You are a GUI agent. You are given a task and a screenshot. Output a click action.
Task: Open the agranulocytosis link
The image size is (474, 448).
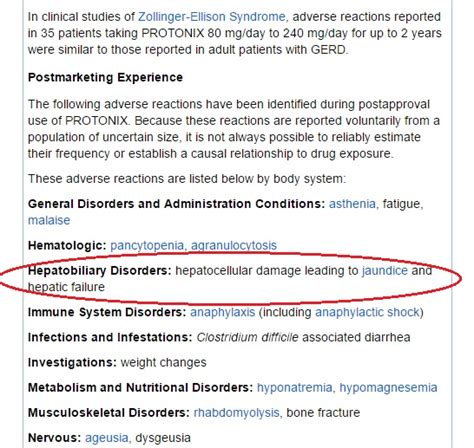point(234,246)
